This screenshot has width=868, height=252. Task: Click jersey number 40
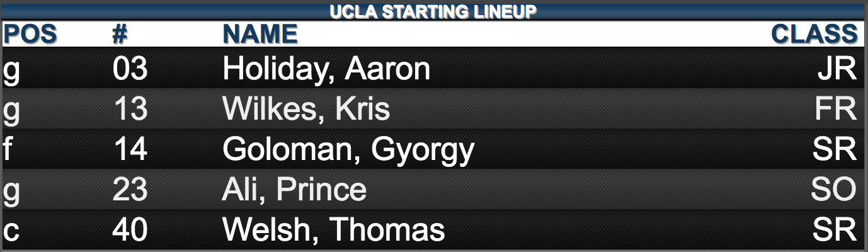tap(130, 229)
